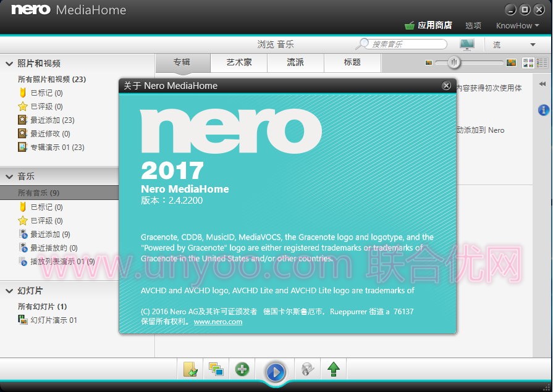Viewport: 553px width, 392px height.
Task: Click the 浏览 音乐 header text
Action: pyautogui.click(x=276, y=44)
